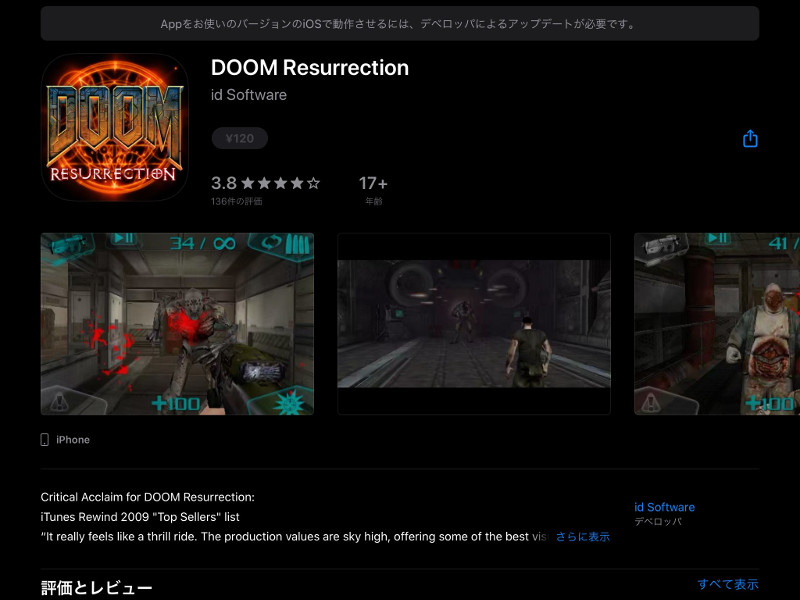The width and height of the screenshot is (800, 600).
Task: Click the weapon icon in first screenshot
Action: [x=62, y=244]
